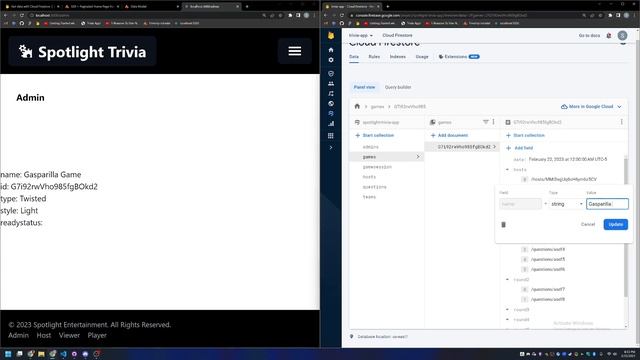Open the games collection three-dot menu
This screenshot has height=360, width=640.
[493, 122]
